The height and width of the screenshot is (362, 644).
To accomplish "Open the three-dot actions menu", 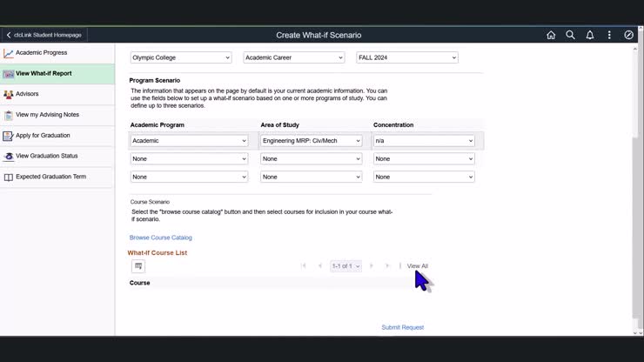I will tap(609, 35).
